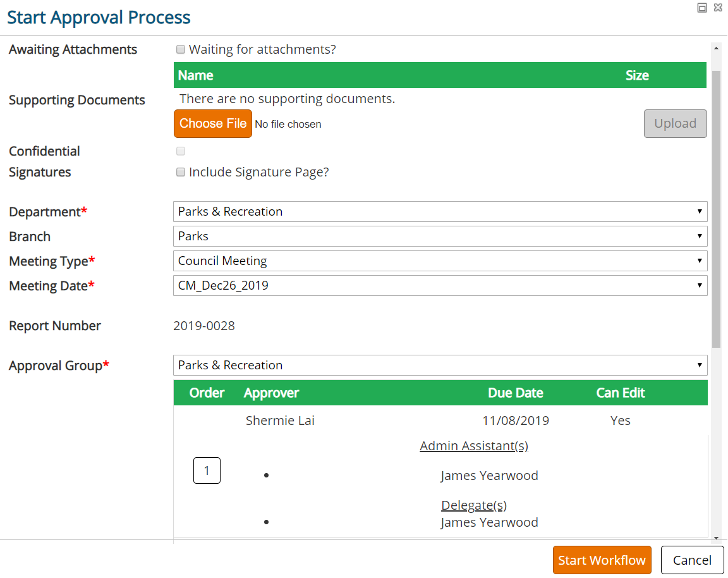
Task: Click James Yearwood under Admin Assistant(s)
Action: pos(489,476)
